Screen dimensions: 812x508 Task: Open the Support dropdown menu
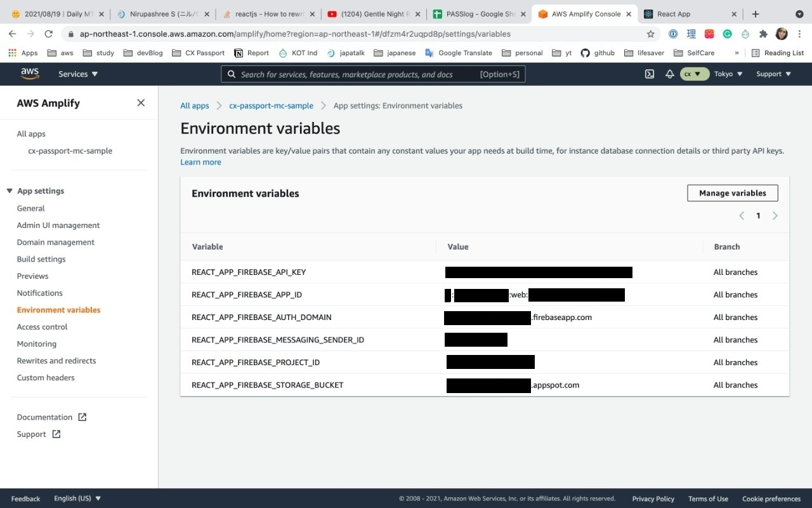click(x=773, y=74)
